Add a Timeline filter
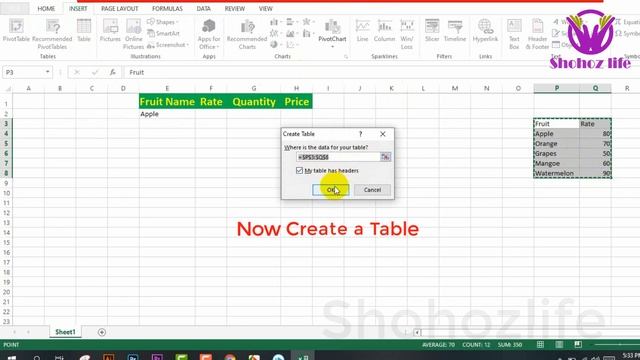Screen dimensions: 640x360 (x=455, y=30)
